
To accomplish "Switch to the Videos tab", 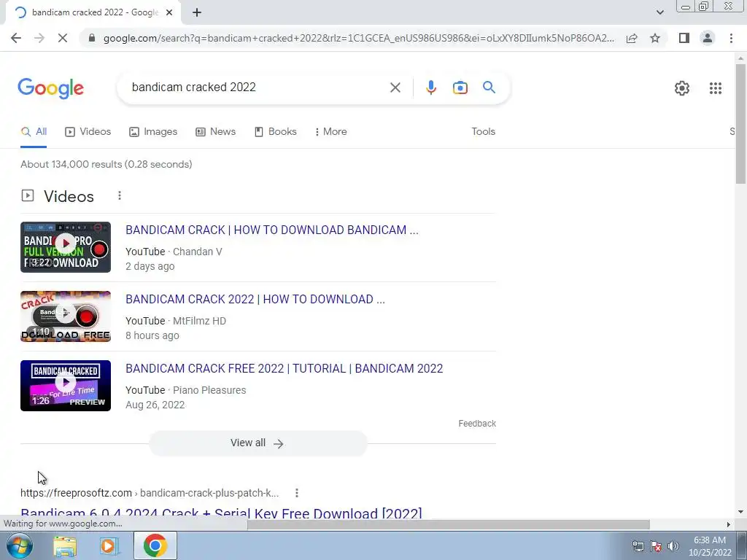I will (x=88, y=132).
